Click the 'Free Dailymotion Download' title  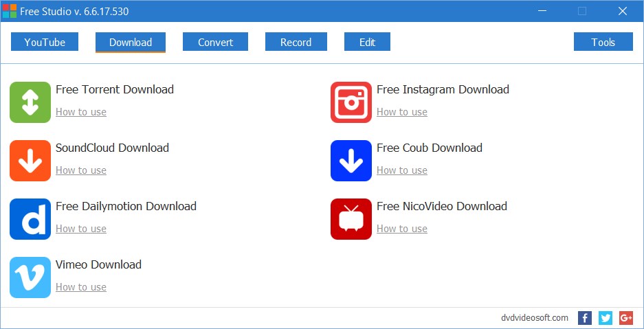pos(126,206)
